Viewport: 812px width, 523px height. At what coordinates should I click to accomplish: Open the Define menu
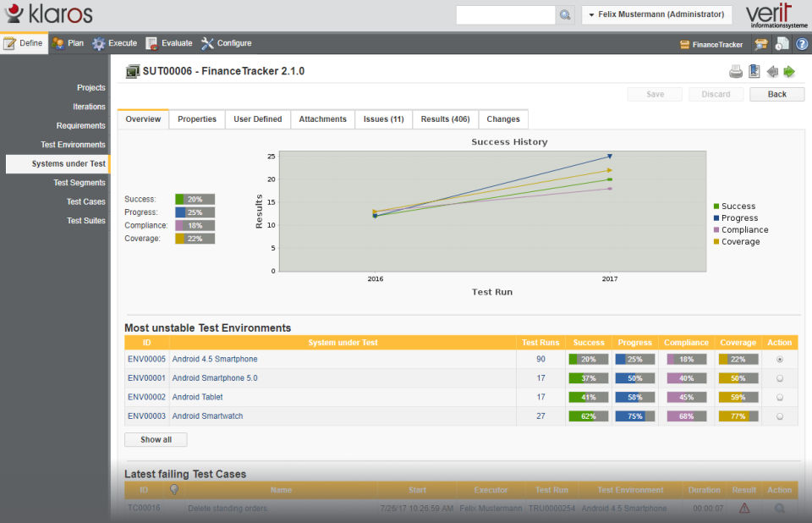[24, 43]
